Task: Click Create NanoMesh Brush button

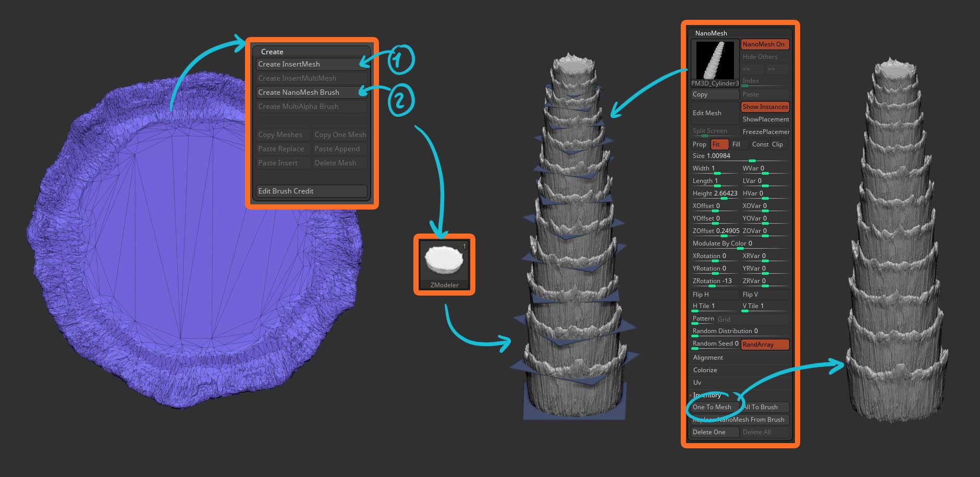Action: click(x=312, y=92)
